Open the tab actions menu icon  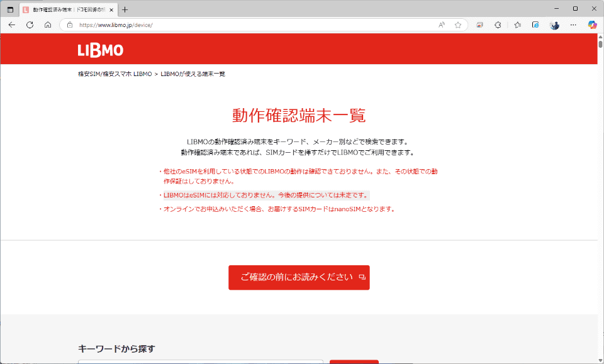pos(11,9)
